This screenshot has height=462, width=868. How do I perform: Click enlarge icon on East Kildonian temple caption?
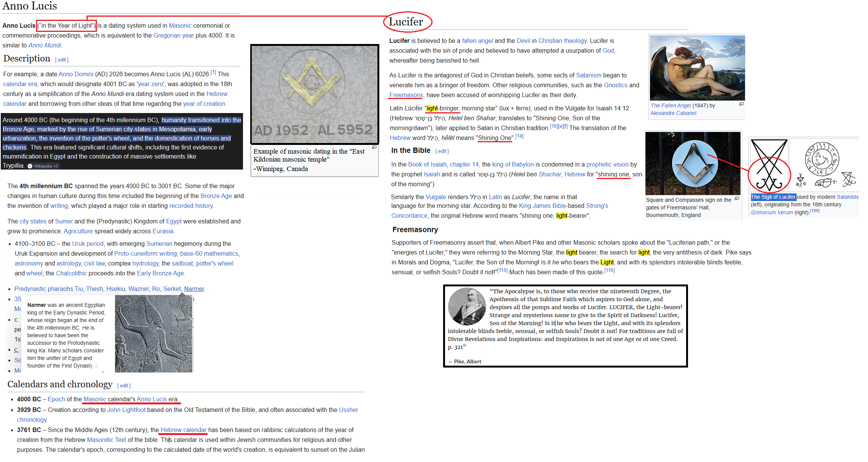374,147
